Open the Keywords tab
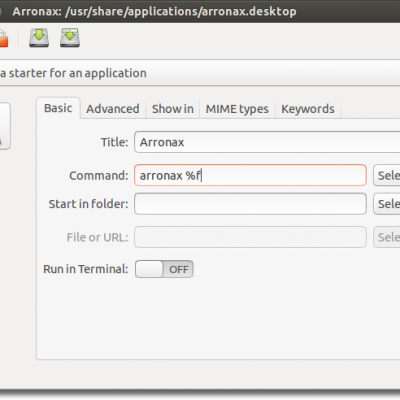The width and height of the screenshot is (400, 400). click(308, 109)
